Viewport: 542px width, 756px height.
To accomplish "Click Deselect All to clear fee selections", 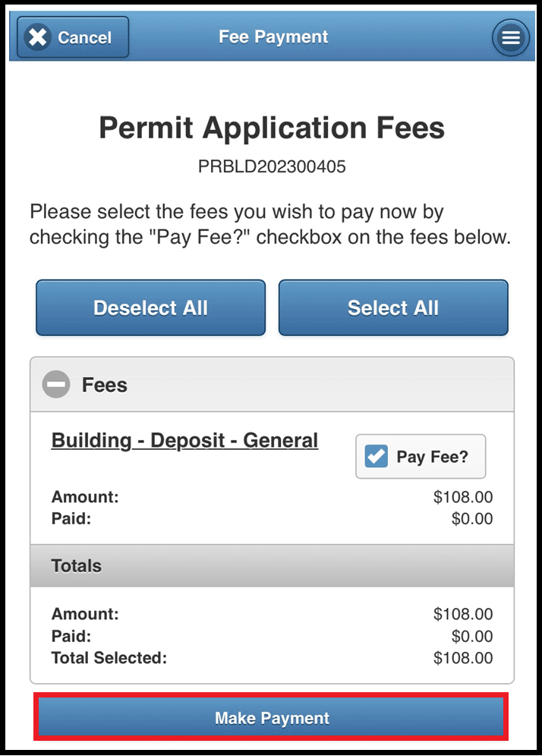I will coord(150,308).
